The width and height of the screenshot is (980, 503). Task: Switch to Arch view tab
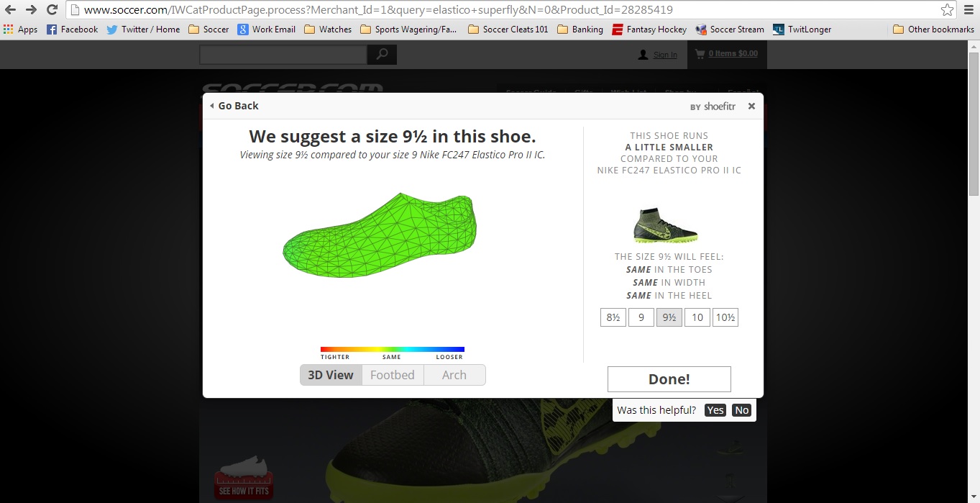tap(454, 375)
